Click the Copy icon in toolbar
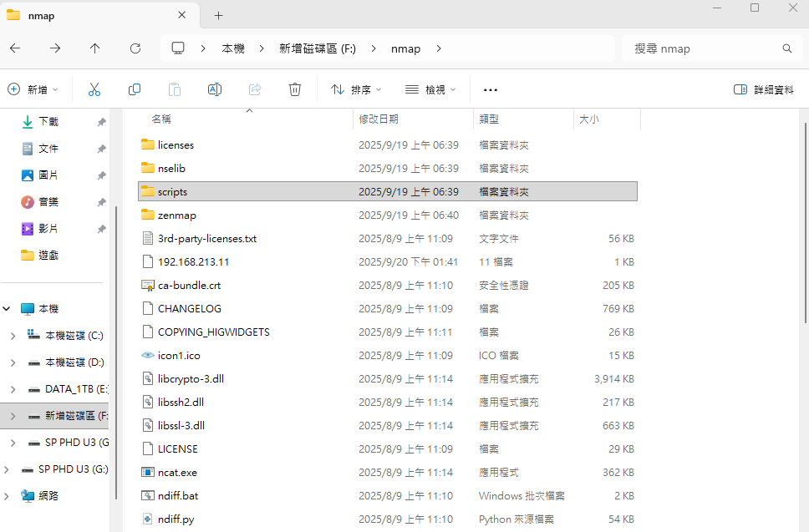The width and height of the screenshot is (809, 532). [135, 89]
